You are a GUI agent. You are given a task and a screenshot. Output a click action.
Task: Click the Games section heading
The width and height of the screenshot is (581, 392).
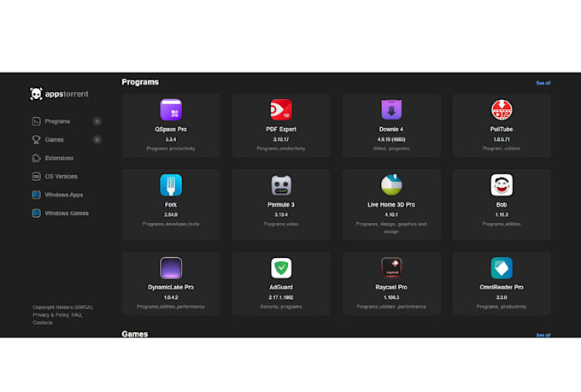pyautogui.click(x=134, y=334)
